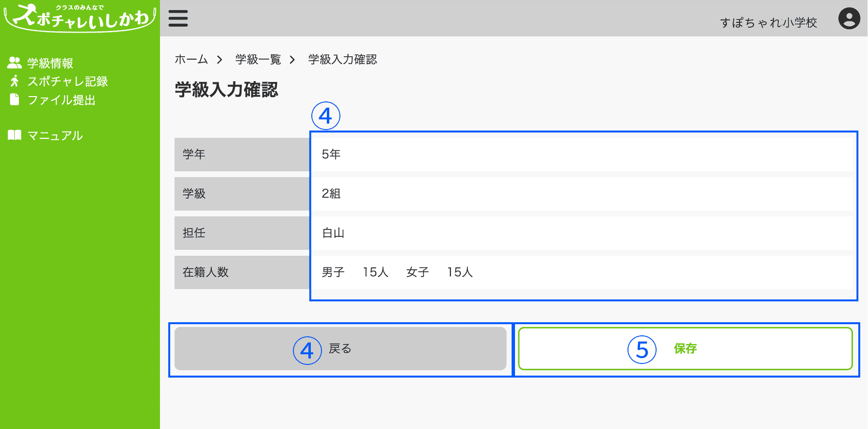The image size is (868, 429).
Task: Click the スポチャレ記録 runner icon
Action: (x=15, y=81)
